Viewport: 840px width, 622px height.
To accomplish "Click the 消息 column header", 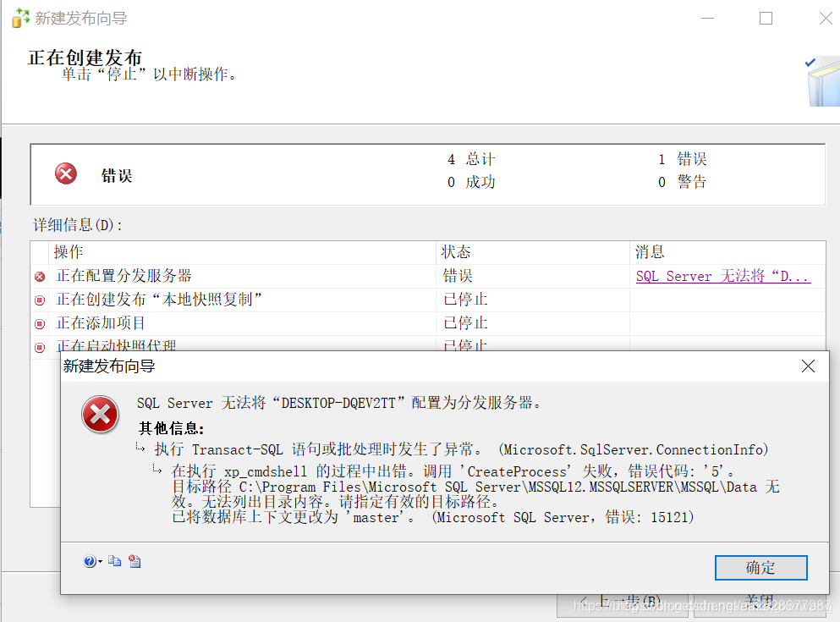I will pos(727,252).
